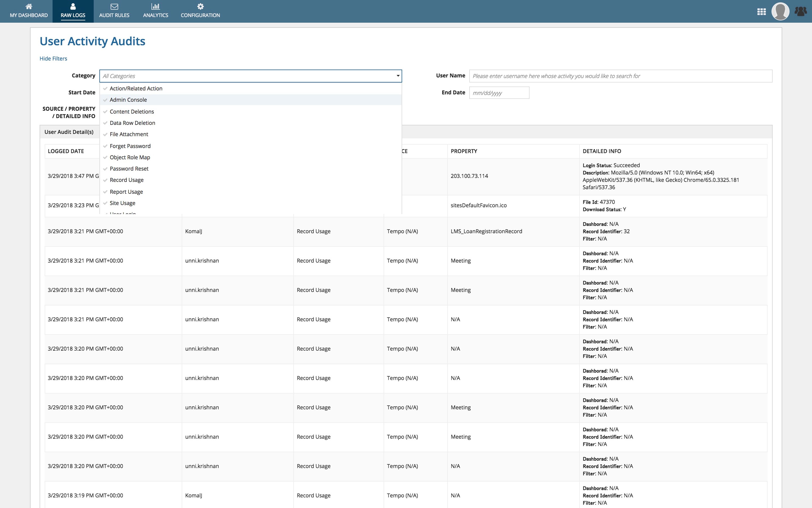Open the CONFIGURATION tab
812x508 pixels.
pos(200,11)
